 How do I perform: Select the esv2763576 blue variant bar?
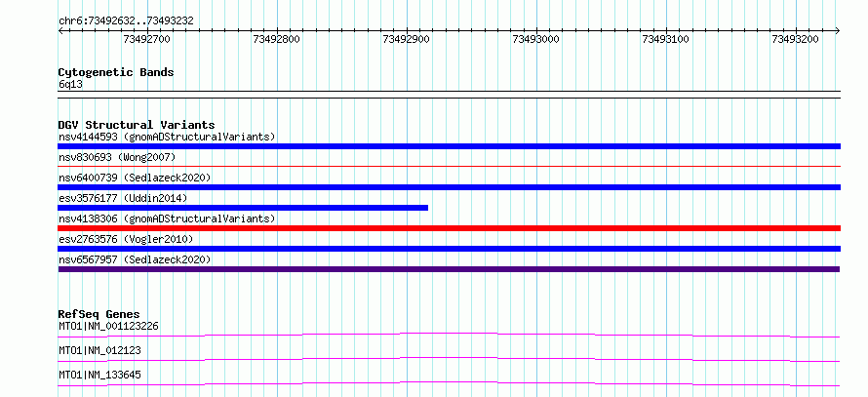click(x=449, y=249)
